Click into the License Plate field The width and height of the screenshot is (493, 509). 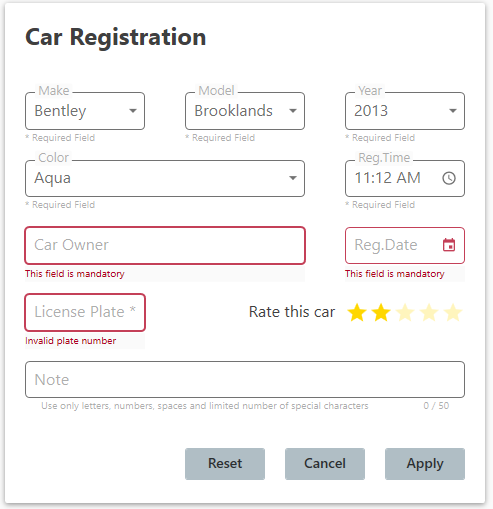click(x=85, y=312)
